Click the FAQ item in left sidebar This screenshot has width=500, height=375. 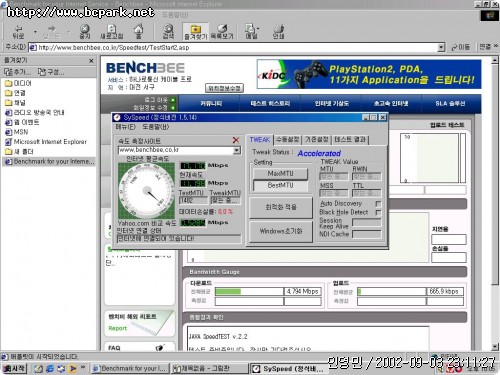114,348
